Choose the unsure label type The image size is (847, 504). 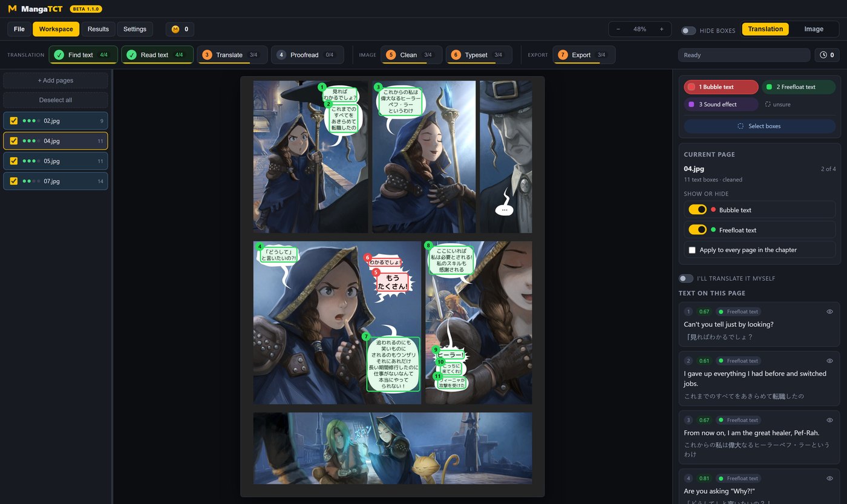[778, 104]
